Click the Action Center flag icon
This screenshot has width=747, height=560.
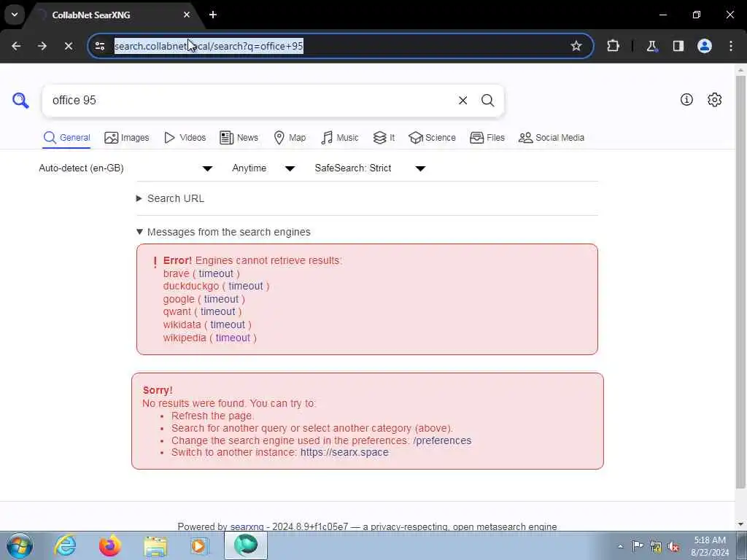(638, 546)
